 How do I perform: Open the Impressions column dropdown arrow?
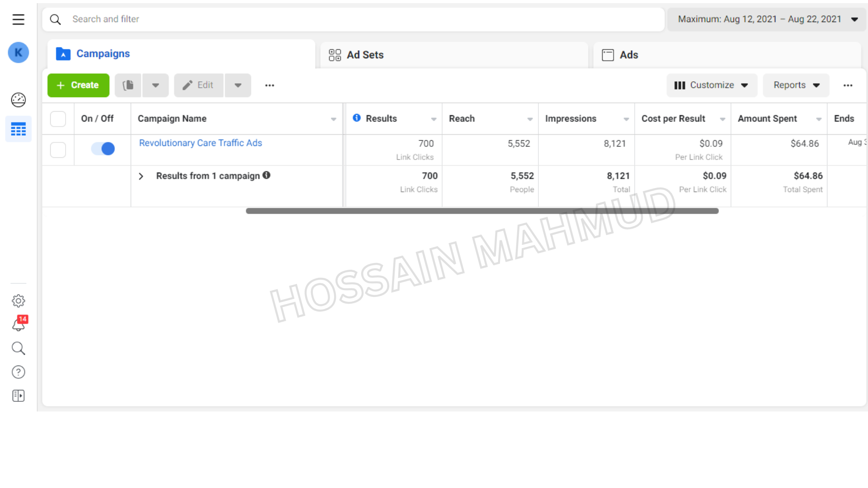pyautogui.click(x=626, y=119)
